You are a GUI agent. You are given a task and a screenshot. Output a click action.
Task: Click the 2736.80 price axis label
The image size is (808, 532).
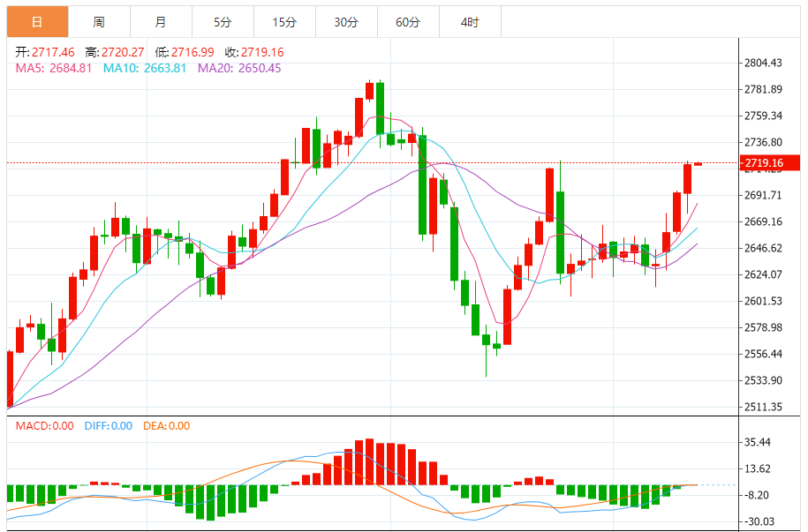(x=763, y=142)
